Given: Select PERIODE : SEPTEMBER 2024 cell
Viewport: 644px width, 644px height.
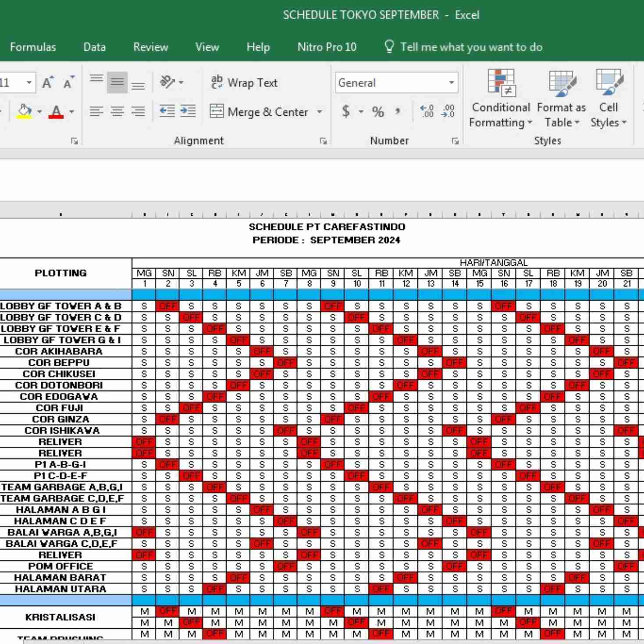Looking at the screenshot, I should click(x=327, y=240).
